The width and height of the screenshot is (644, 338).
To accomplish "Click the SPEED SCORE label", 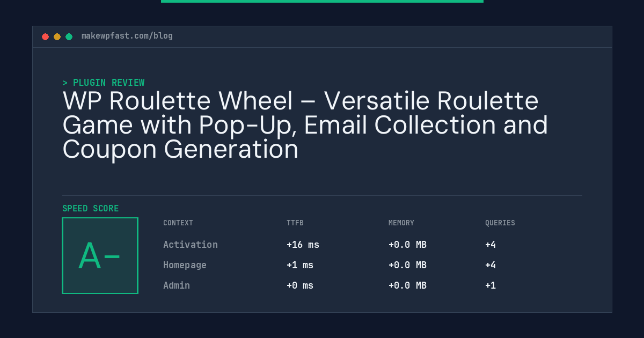I will pyautogui.click(x=91, y=209).
